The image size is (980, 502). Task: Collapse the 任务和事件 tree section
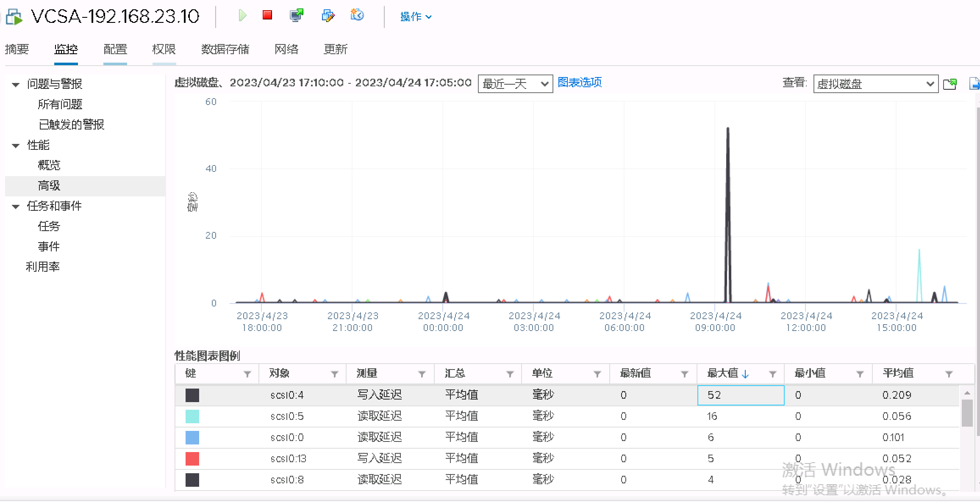click(16, 207)
